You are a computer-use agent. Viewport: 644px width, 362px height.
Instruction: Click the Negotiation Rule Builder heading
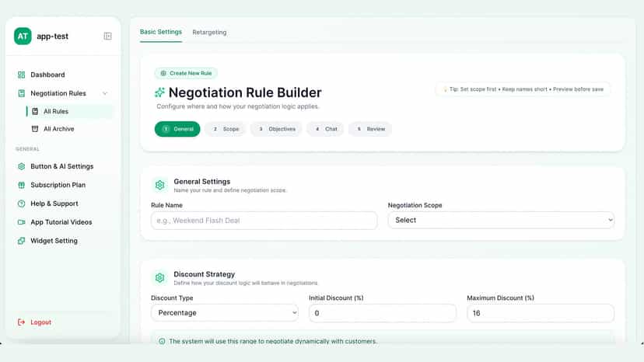[245, 92]
